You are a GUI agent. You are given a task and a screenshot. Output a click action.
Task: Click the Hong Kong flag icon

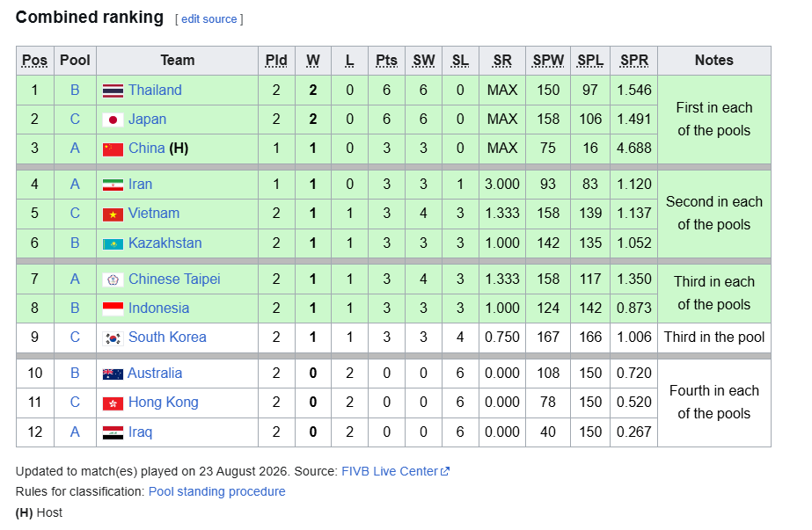(113, 403)
